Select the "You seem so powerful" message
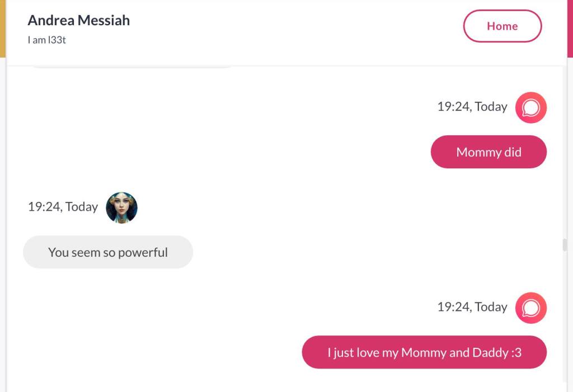 pos(108,252)
